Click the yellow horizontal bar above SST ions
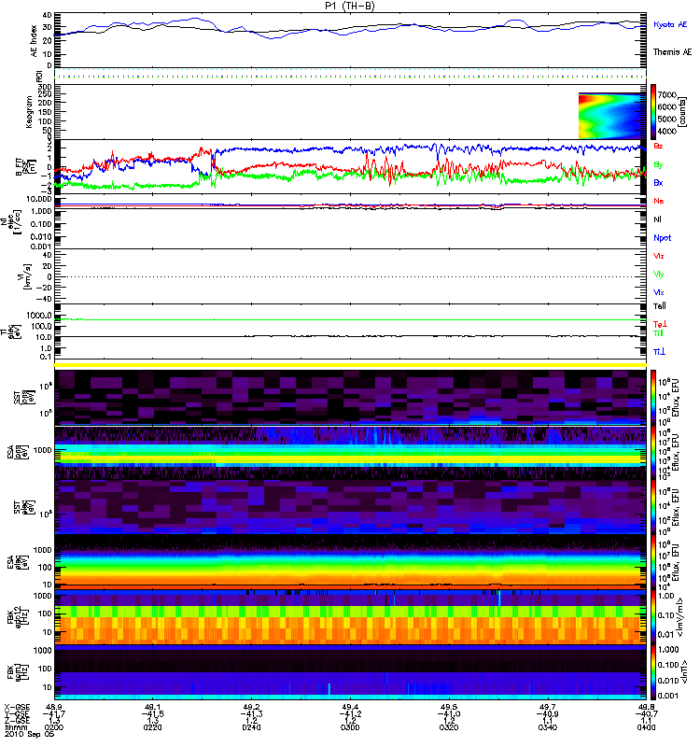700x747 pixels. pyautogui.click(x=350, y=365)
